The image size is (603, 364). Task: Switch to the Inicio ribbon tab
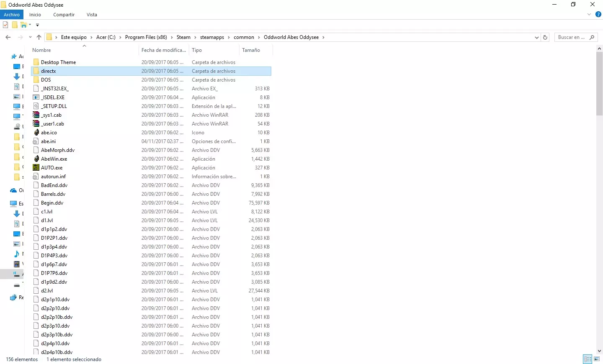[35, 15]
